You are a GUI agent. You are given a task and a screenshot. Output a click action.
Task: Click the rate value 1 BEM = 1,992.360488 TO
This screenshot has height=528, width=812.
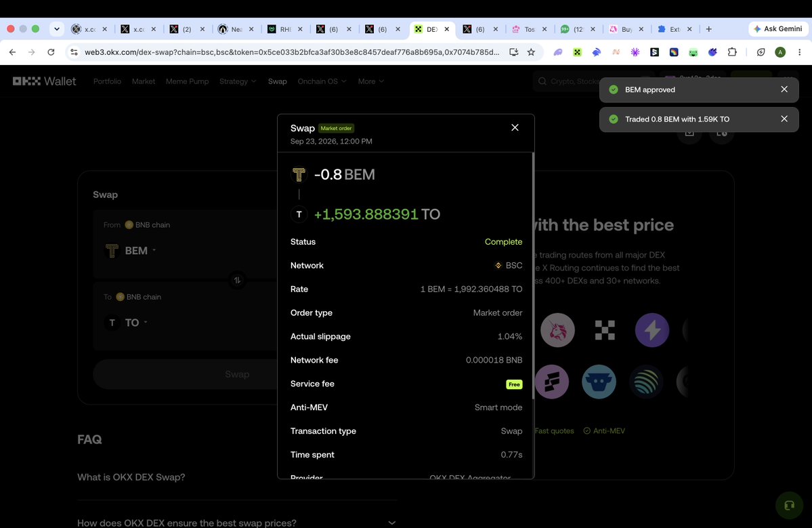pyautogui.click(x=471, y=289)
